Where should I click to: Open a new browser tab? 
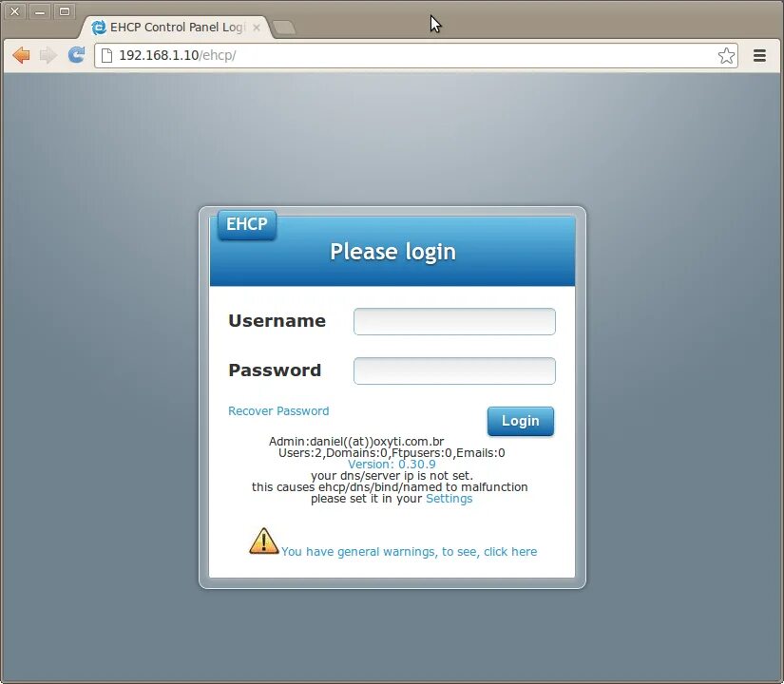click(x=284, y=28)
